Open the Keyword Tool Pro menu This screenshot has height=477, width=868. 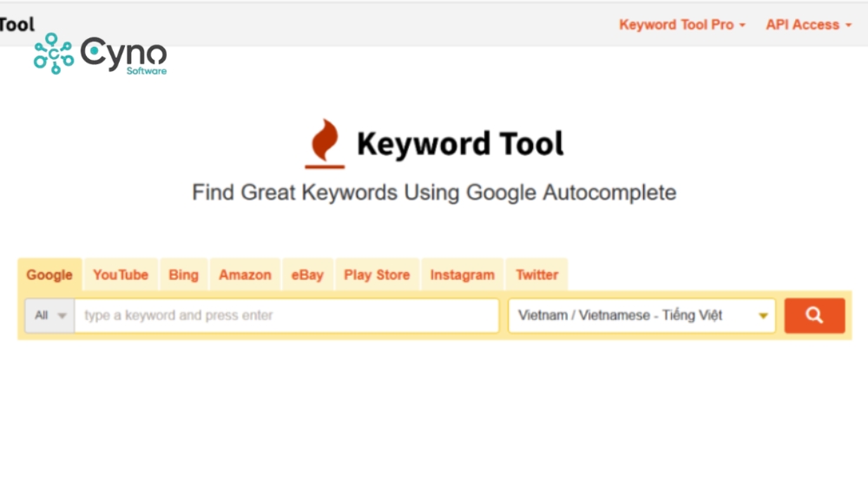click(681, 25)
